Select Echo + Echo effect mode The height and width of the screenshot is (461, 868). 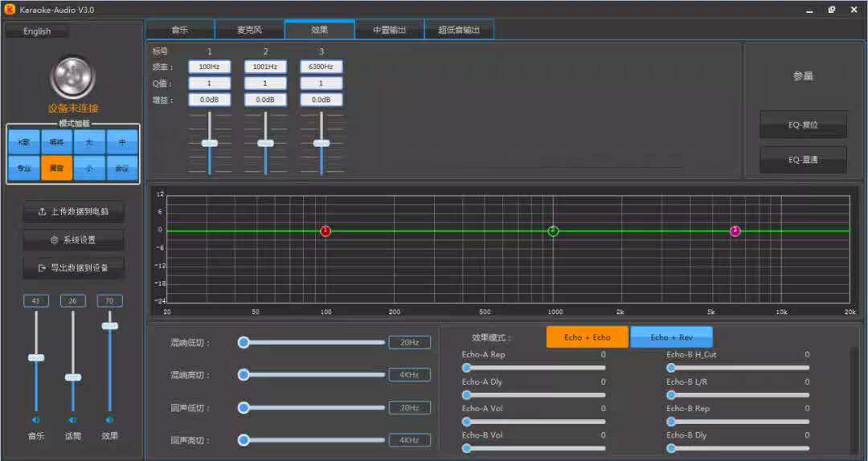point(588,337)
